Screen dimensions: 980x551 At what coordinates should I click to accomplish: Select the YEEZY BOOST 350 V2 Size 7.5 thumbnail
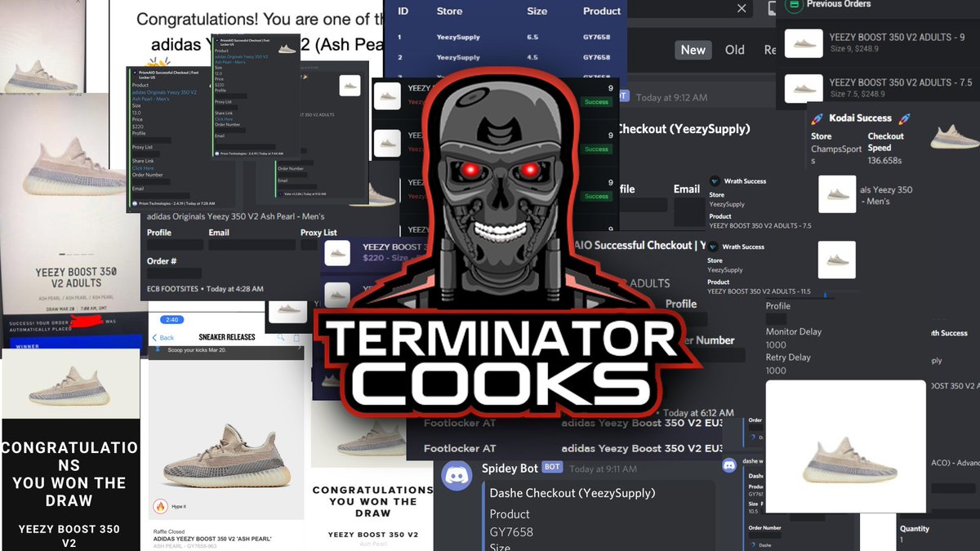[x=804, y=88]
